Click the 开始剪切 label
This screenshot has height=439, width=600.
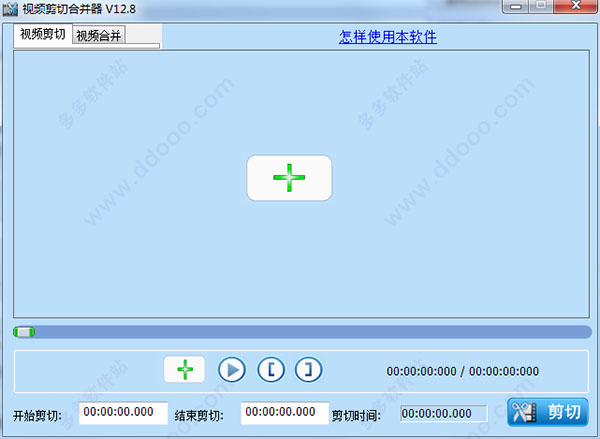tap(37, 416)
